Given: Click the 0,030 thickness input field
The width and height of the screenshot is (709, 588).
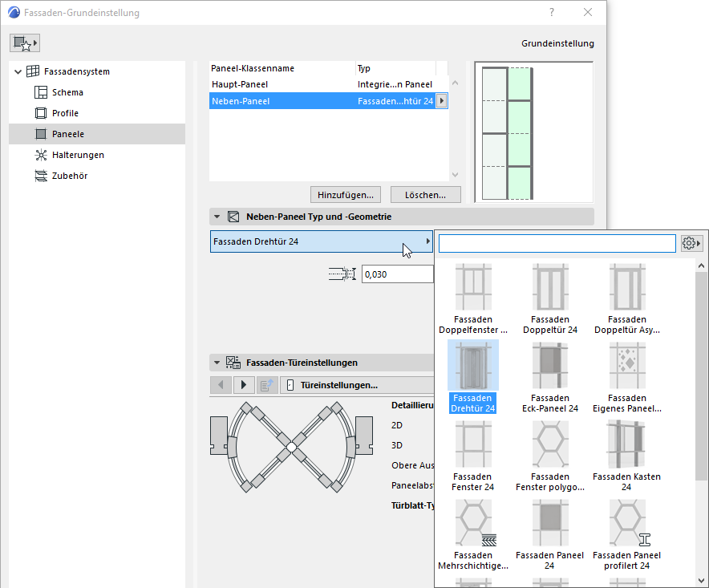Looking at the screenshot, I should 398,274.
